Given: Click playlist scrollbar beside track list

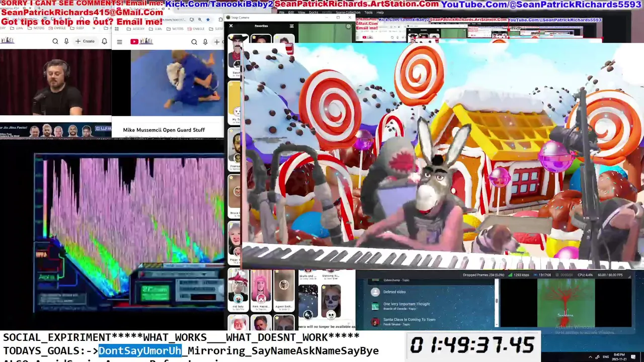Looking at the screenshot, I should (496, 302).
